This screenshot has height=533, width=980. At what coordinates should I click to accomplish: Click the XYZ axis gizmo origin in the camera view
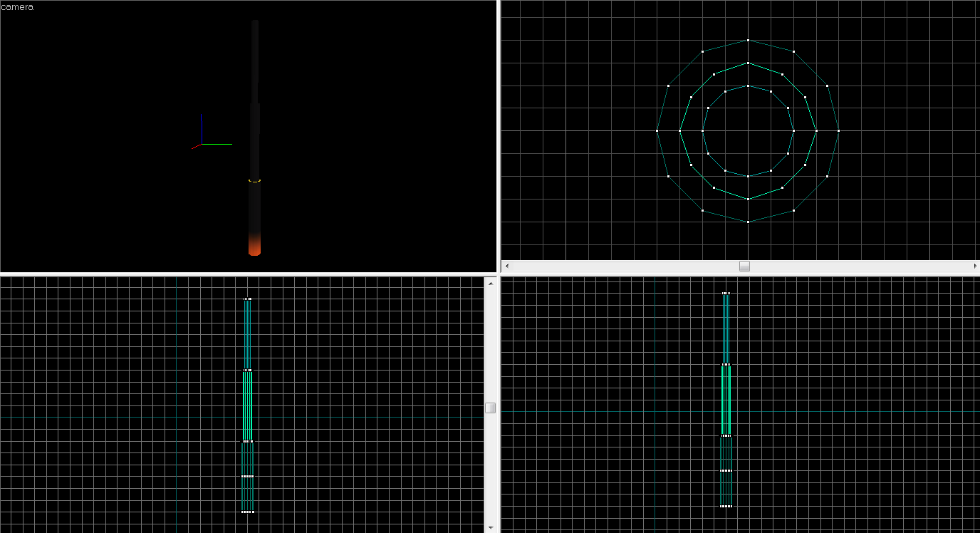tap(202, 144)
